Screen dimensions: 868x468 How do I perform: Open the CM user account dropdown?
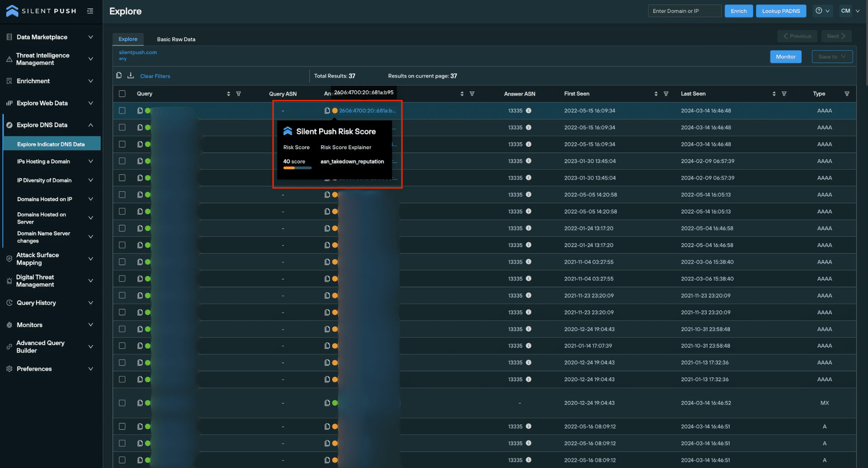850,11
